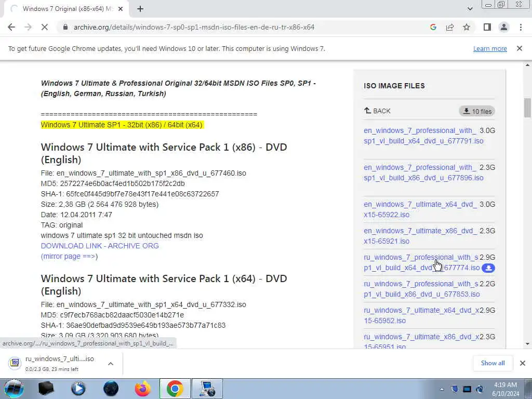532x399 pixels.
Task: Click the page vertical scrollbar thumb
Action: (527, 108)
